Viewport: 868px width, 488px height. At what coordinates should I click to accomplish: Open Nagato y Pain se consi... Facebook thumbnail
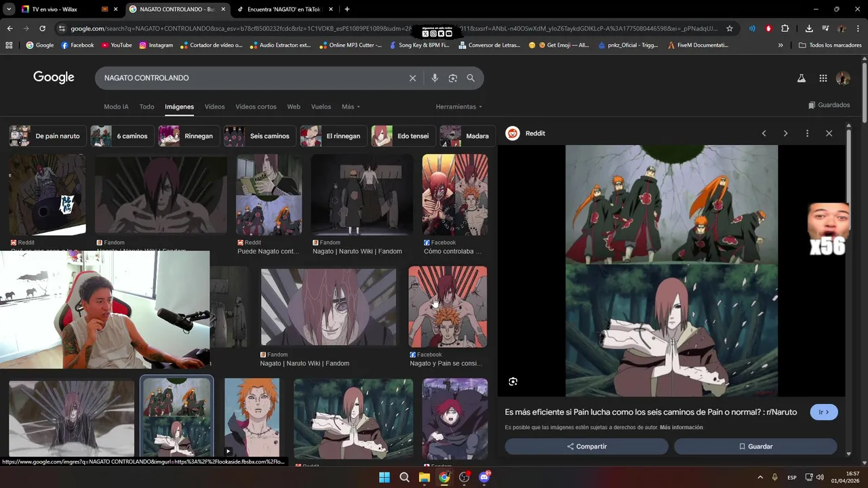pyautogui.click(x=448, y=306)
